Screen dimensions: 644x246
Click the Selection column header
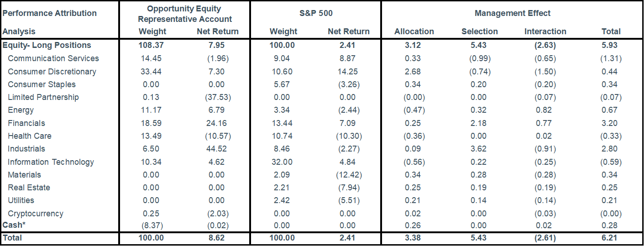point(480,31)
